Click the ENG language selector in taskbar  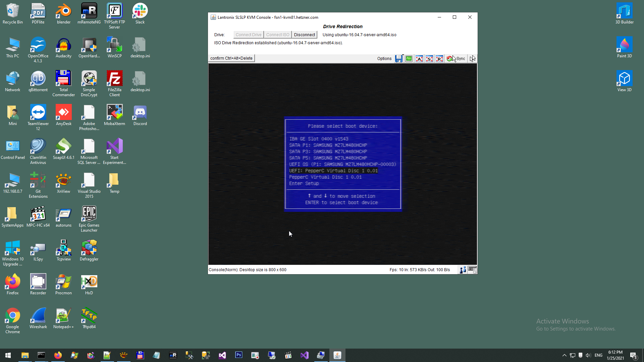(598, 355)
